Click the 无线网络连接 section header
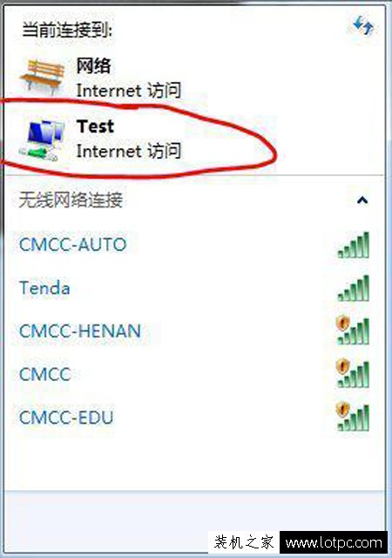 tap(71, 200)
